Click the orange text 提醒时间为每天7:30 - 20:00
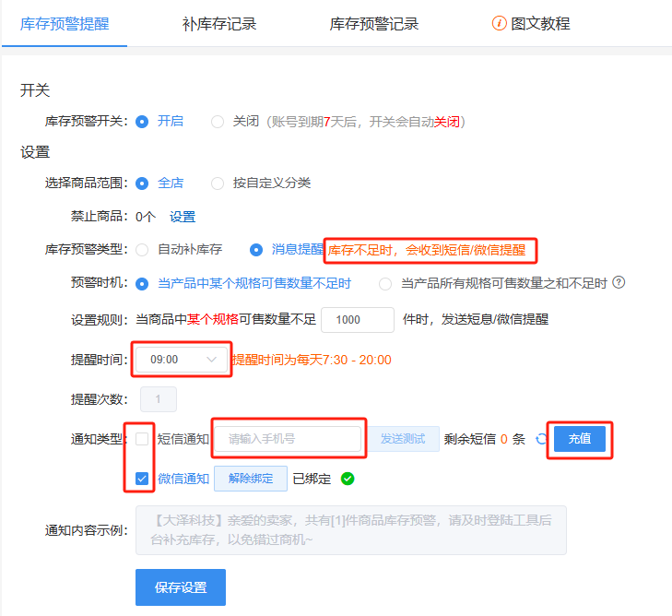 point(312,360)
